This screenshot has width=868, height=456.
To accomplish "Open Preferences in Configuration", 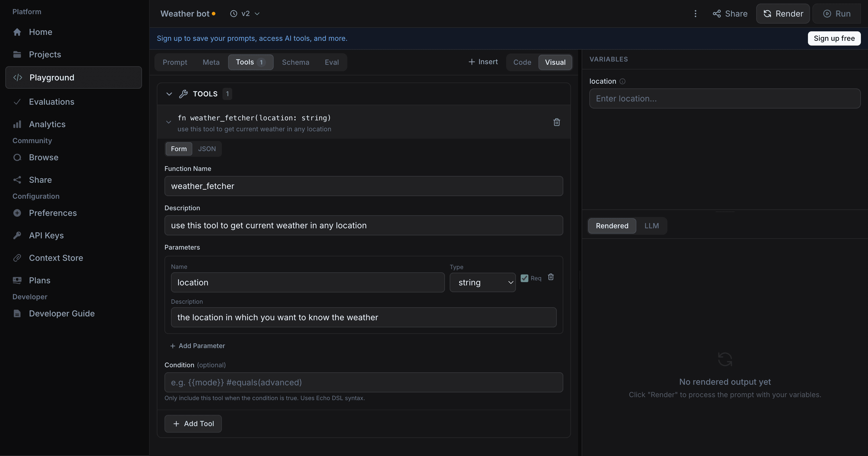I will pyautogui.click(x=52, y=213).
